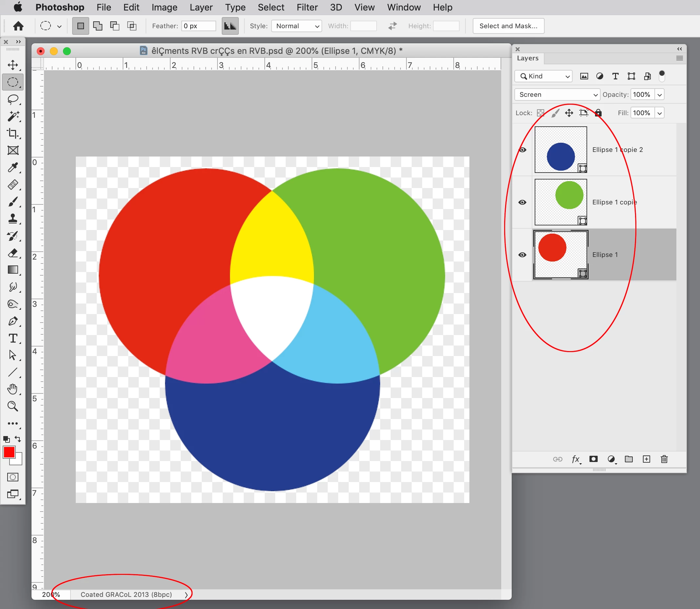
Task: Hide the Ellipse 1 copie layer
Action: pyautogui.click(x=523, y=202)
